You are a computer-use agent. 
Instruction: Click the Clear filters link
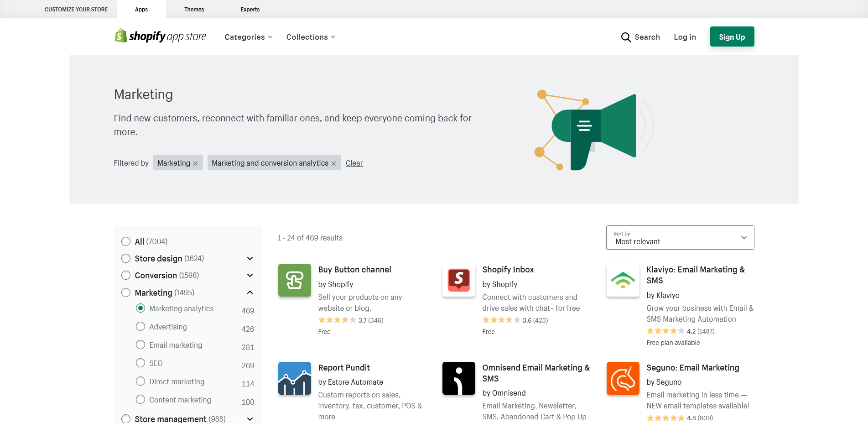pos(354,163)
